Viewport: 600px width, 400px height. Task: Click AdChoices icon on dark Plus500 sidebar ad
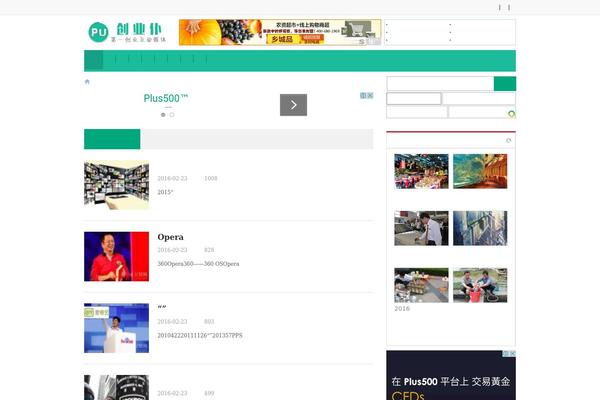coord(505,353)
